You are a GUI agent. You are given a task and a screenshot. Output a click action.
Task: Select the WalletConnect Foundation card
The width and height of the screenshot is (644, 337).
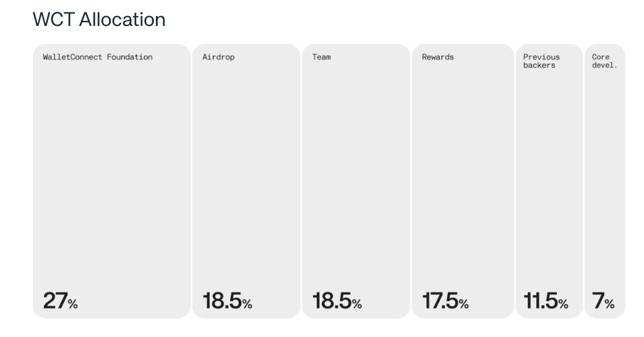112,181
